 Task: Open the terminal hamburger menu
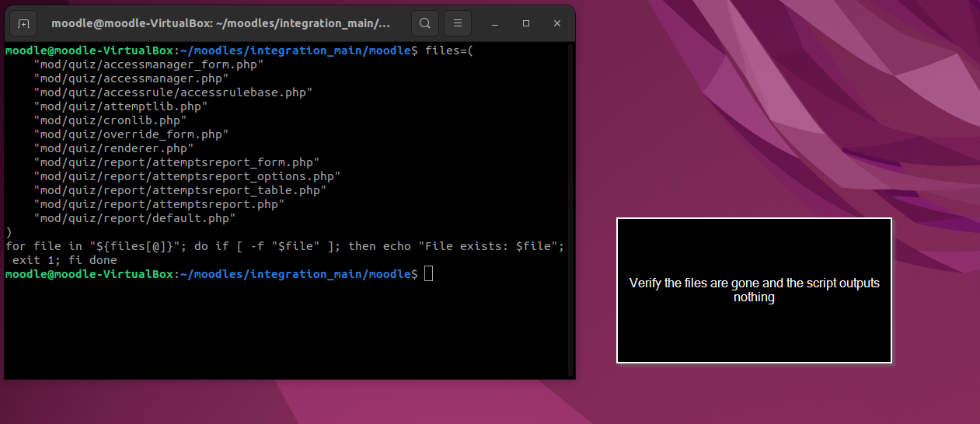point(458,23)
